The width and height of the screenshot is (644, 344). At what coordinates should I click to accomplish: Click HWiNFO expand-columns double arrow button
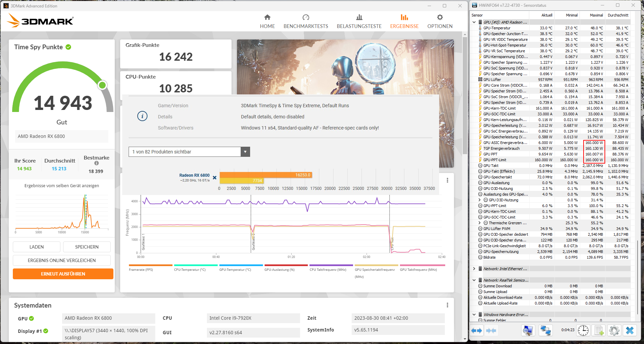tap(477, 331)
